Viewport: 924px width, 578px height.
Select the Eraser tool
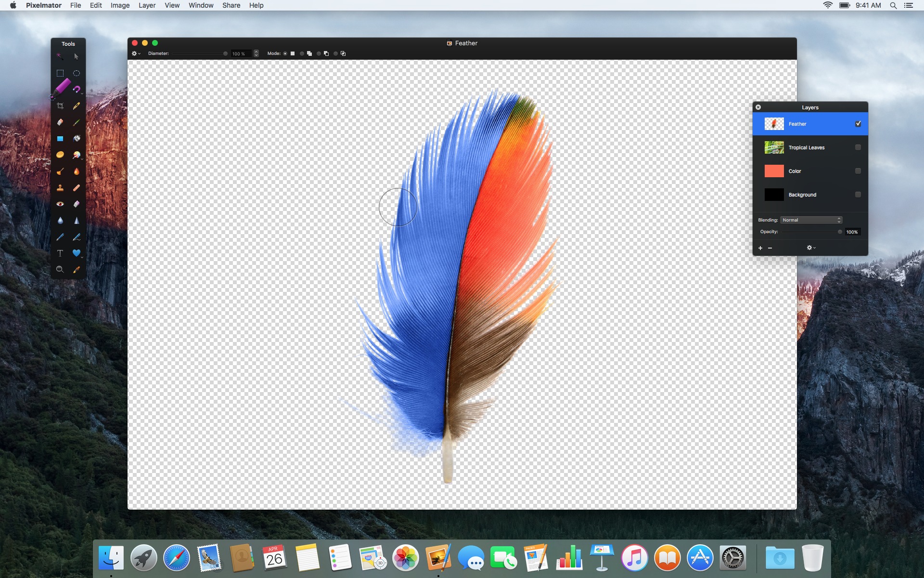pos(60,121)
